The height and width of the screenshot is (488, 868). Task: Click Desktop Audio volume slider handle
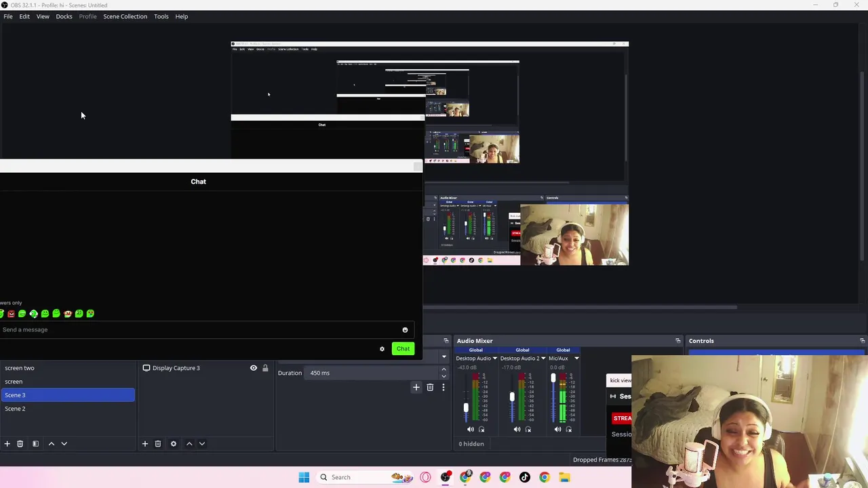point(465,407)
